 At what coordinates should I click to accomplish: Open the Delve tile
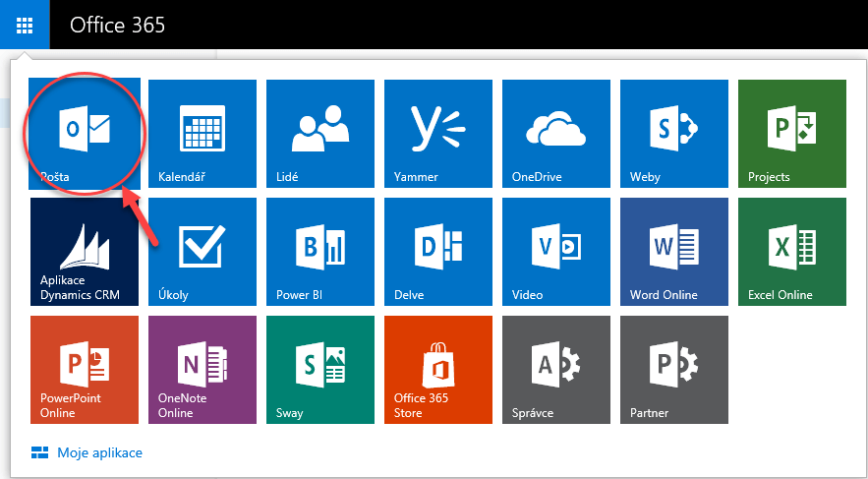438,252
